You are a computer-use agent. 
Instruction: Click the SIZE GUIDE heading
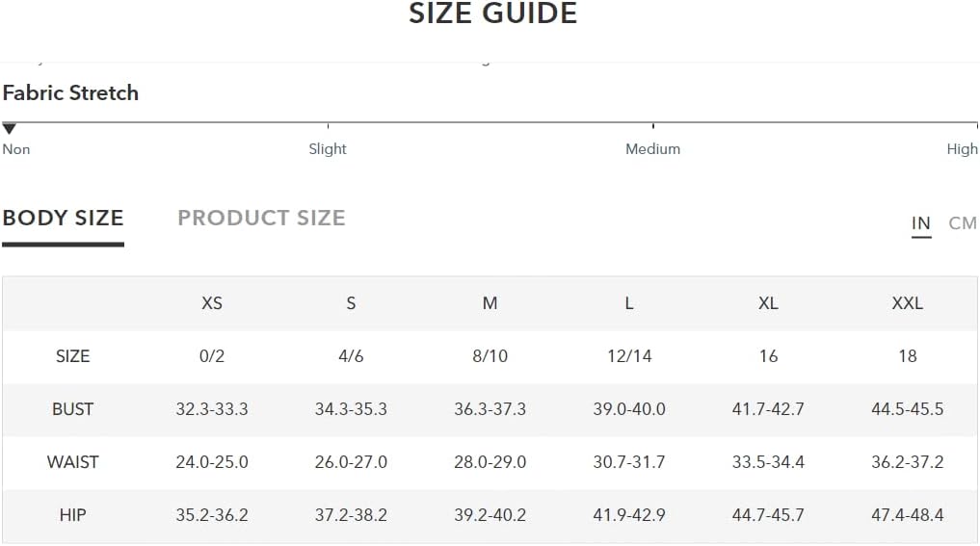tap(493, 13)
